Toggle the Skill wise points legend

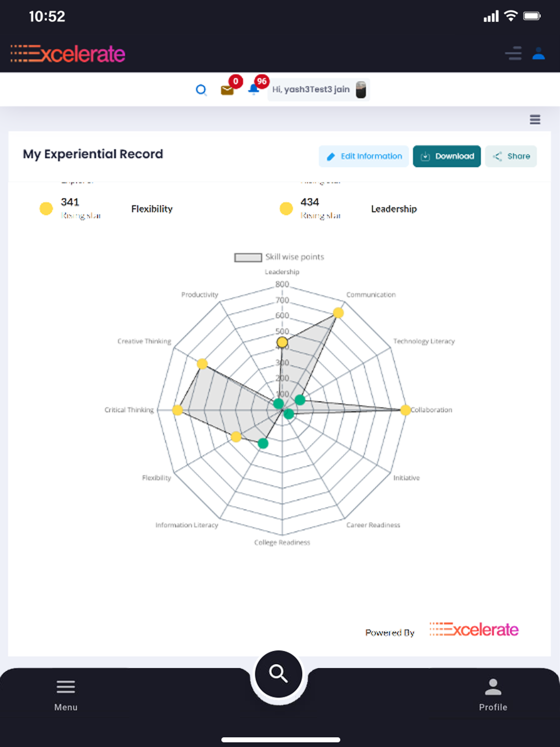tap(279, 257)
